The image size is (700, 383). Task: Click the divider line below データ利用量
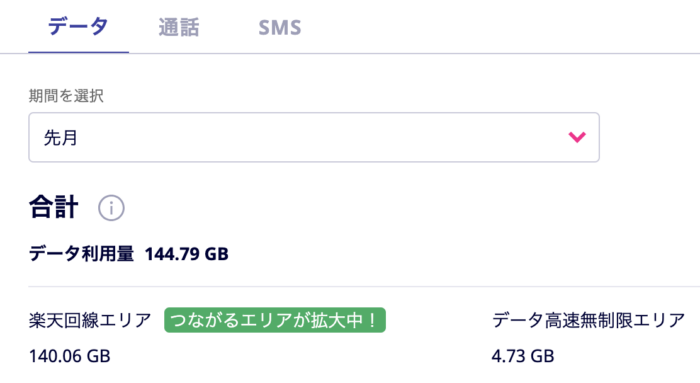point(364,287)
